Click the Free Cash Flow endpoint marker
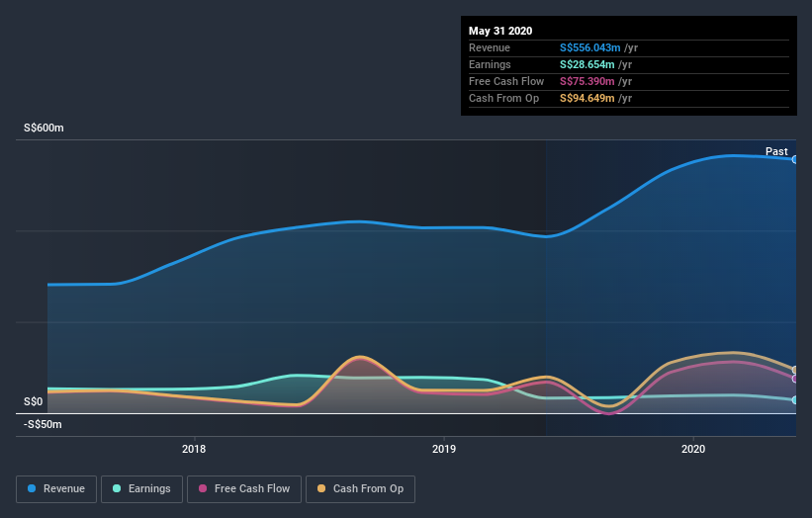This screenshot has width=812, height=518. tap(795, 379)
